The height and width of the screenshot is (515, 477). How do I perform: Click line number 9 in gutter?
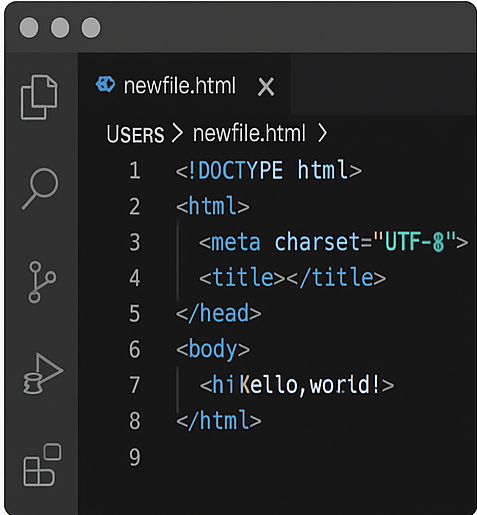coord(135,457)
